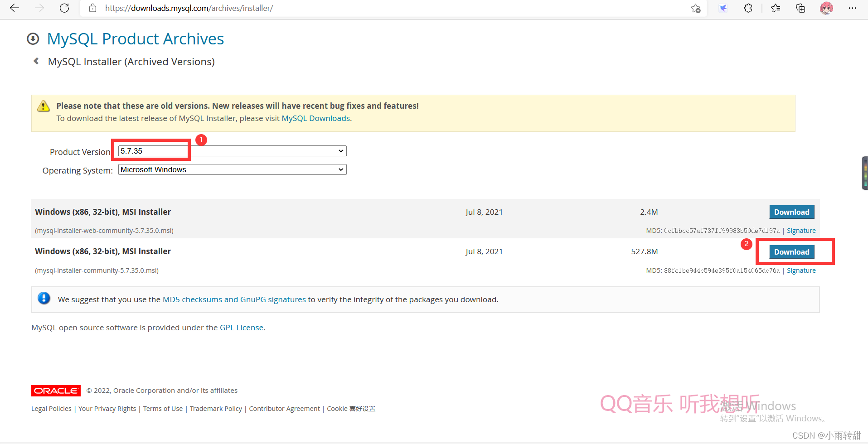
Task: Click back chevron next to MySQL Installer
Action: [36, 61]
